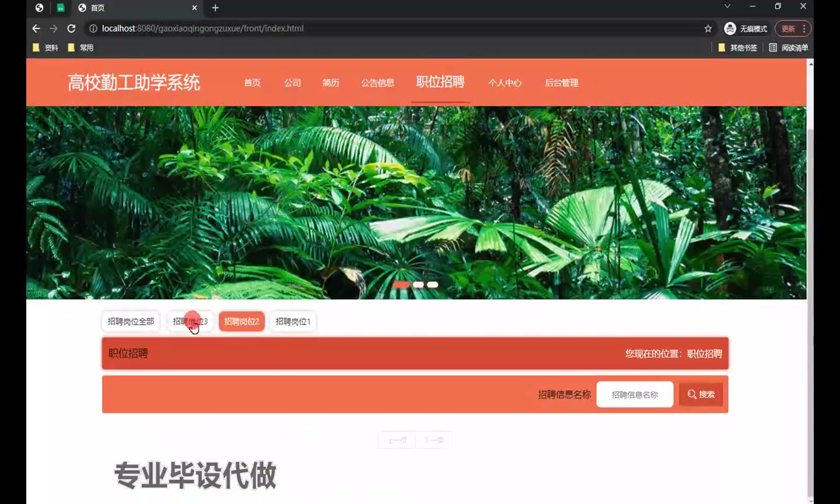Click the 无痕模式 incognito indicator

[745, 29]
